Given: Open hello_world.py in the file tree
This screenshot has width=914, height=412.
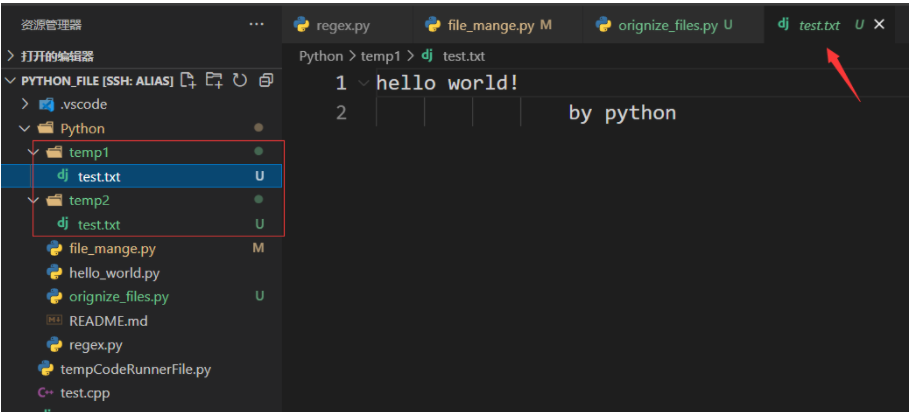Looking at the screenshot, I should click(x=113, y=273).
